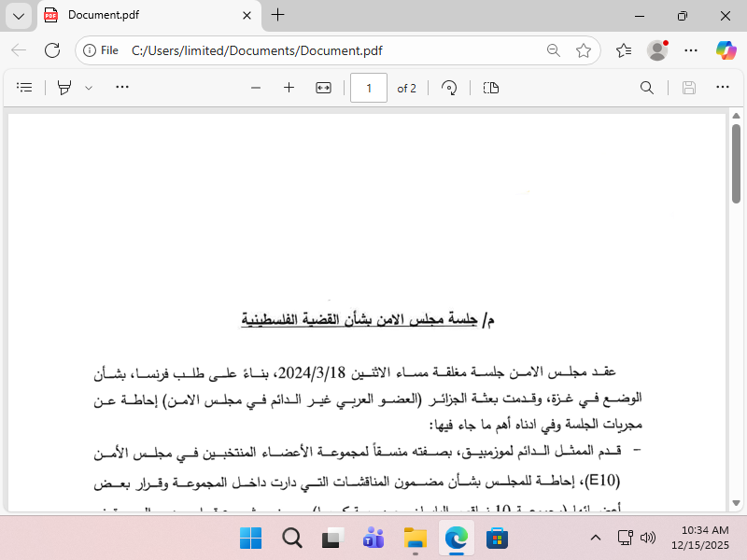Zoom in using the plus button
This screenshot has width=747, height=560.
coord(289,88)
